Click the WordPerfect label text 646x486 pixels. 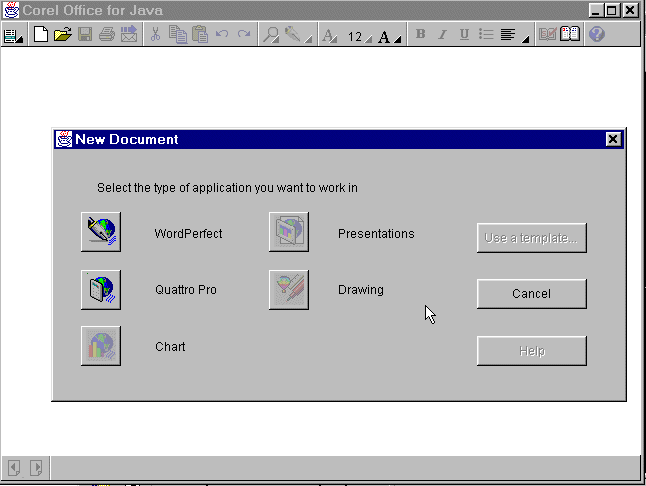pyautogui.click(x=188, y=234)
